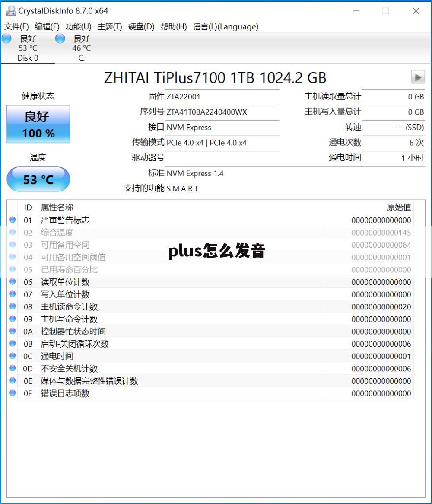This screenshot has height=504, width=432.
Task: Click the transfer mode field PCIe 4.0 x4
Action: click(x=222, y=143)
